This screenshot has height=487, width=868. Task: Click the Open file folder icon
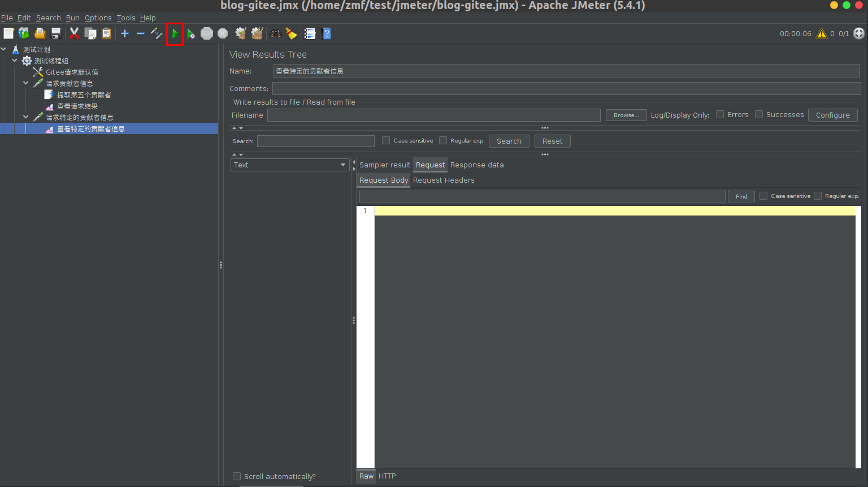[x=40, y=33]
